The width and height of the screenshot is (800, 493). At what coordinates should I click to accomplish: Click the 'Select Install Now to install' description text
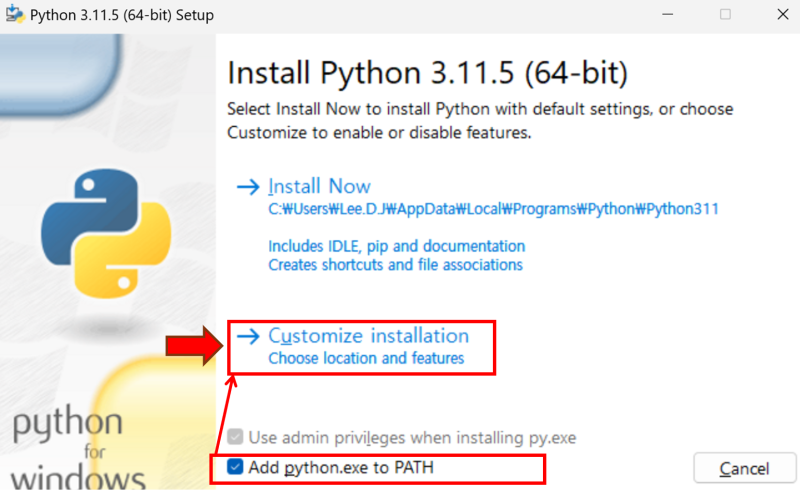click(480, 121)
